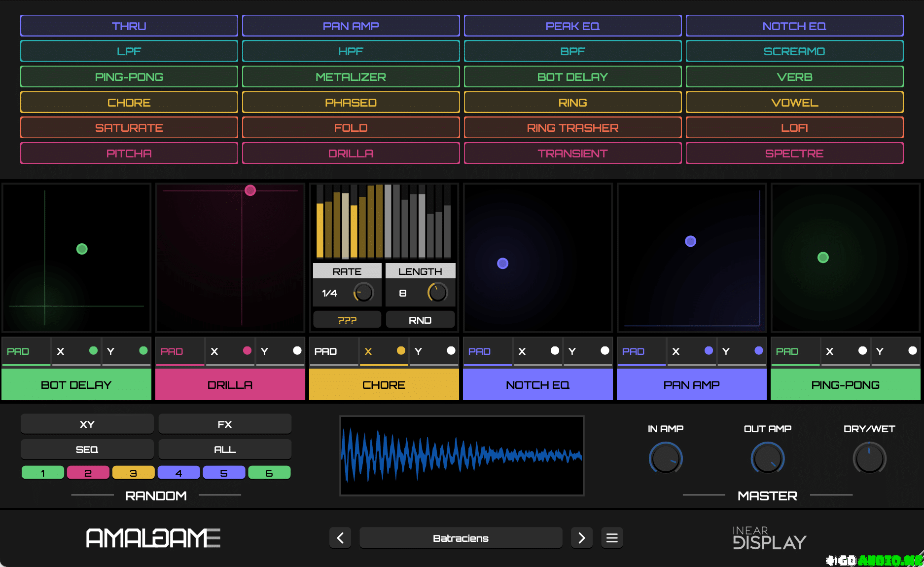Viewport: 924px width, 567px height.
Task: Toggle X modulation dot on PAN AMP slot
Action: pos(709,350)
